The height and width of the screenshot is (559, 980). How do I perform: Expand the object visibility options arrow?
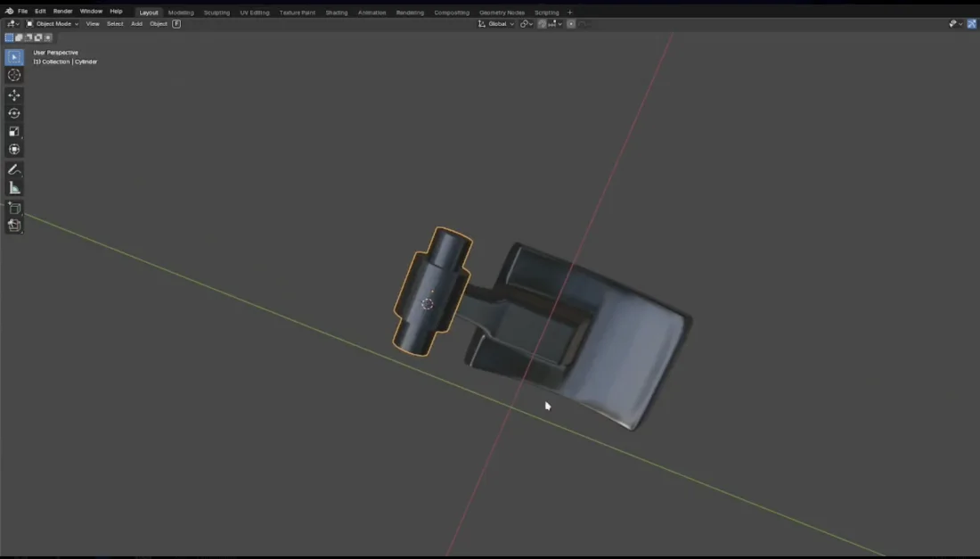pyautogui.click(x=961, y=24)
